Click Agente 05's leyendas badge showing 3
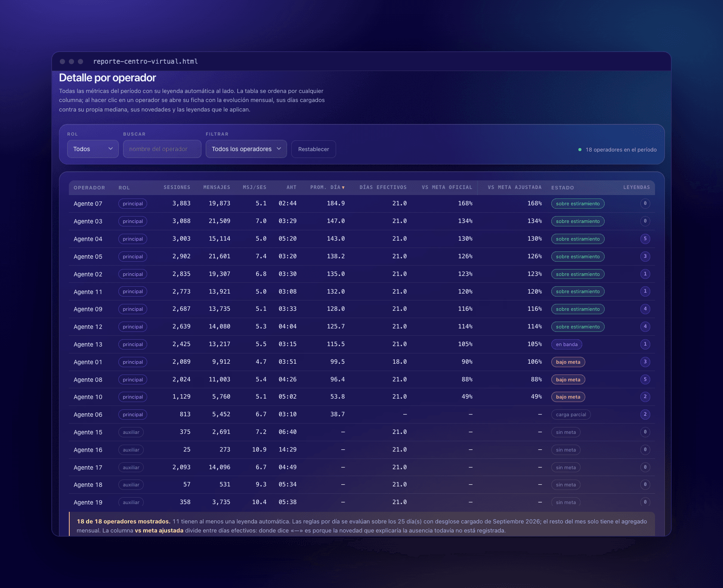The height and width of the screenshot is (588, 723). pos(645,256)
